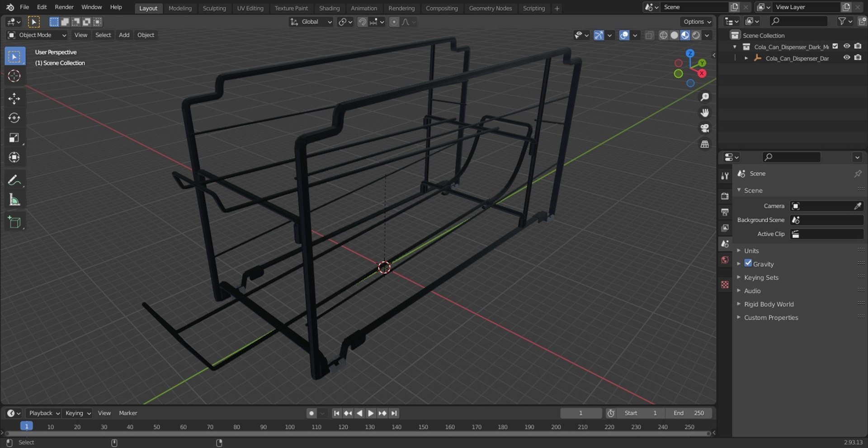Open the Render menu
The image size is (868, 448).
pos(64,7)
